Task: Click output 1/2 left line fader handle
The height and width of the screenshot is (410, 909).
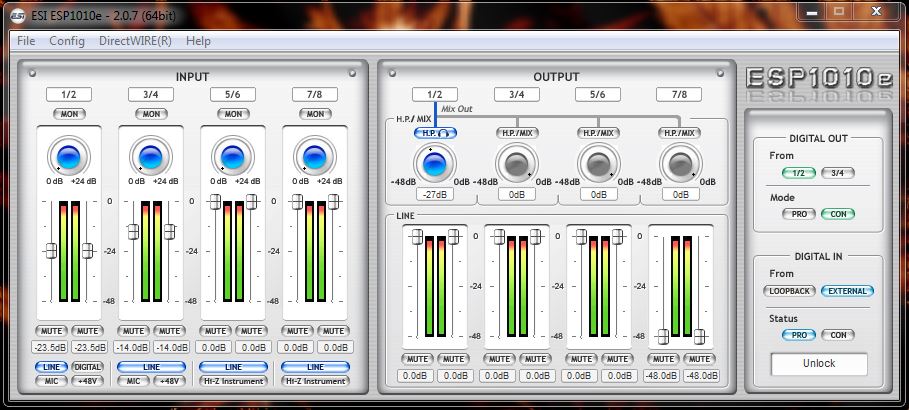Action: pyautogui.click(x=417, y=236)
